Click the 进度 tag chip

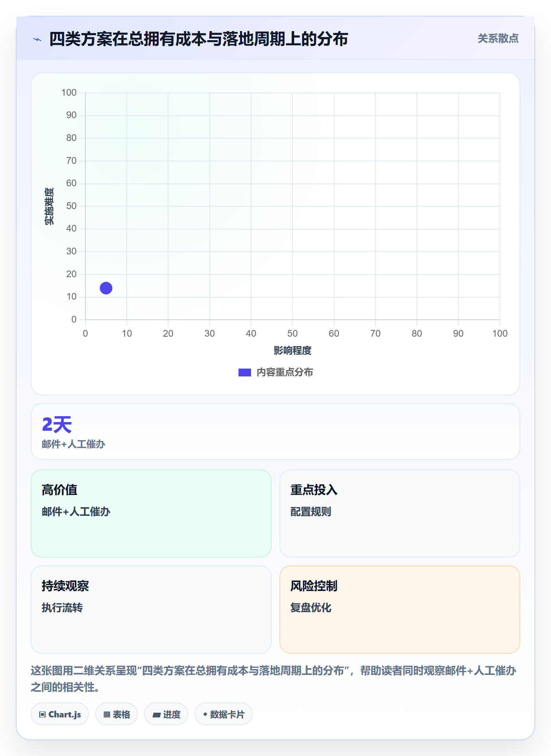tap(166, 714)
